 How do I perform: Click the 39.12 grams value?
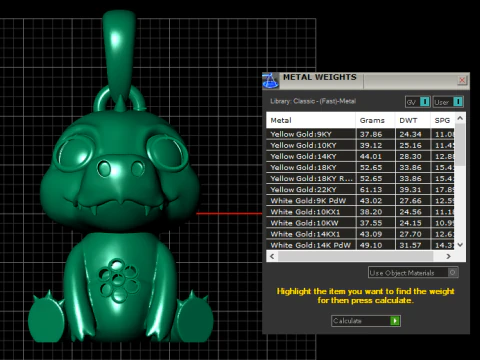(x=371, y=145)
